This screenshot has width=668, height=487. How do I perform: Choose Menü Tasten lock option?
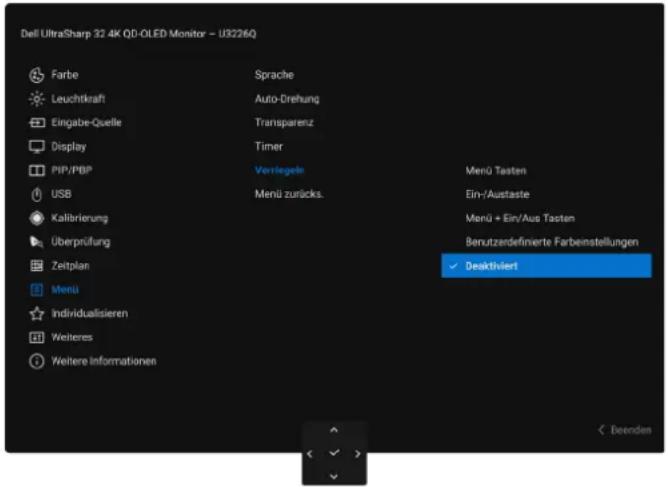point(496,171)
